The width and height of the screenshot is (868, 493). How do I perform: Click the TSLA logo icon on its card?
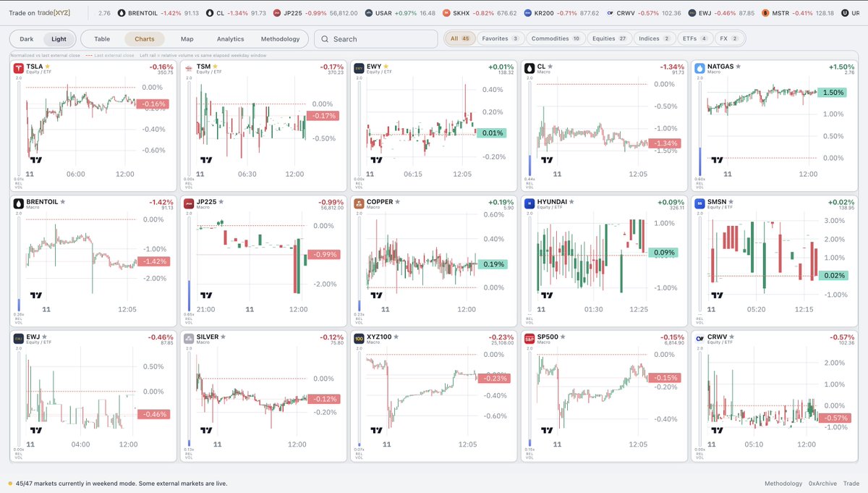[x=19, y=68]
